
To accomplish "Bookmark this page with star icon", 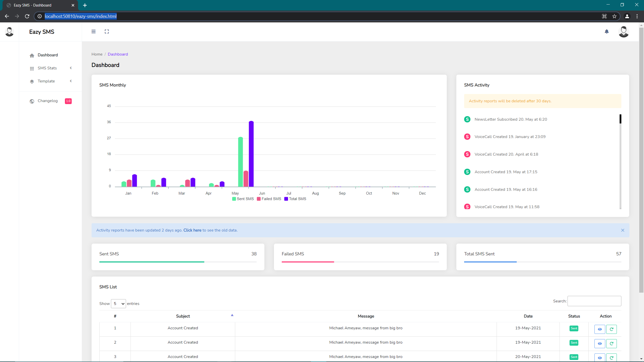I will (x=614, y=16).
